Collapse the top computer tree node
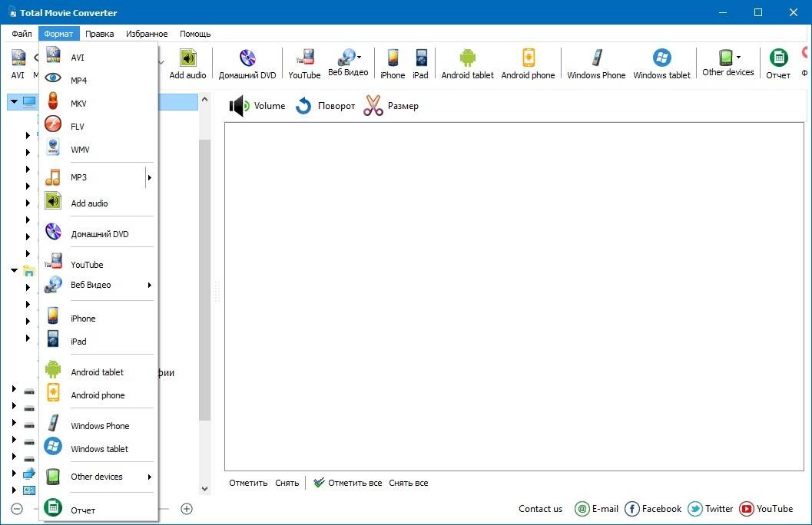Viewport: 812px width, 525px height. click(14, 101)
